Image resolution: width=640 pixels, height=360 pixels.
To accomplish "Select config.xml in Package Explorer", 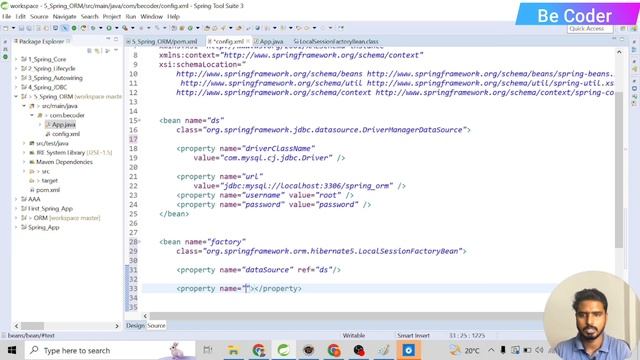I will pyautogui.click(x=66, y=134).
